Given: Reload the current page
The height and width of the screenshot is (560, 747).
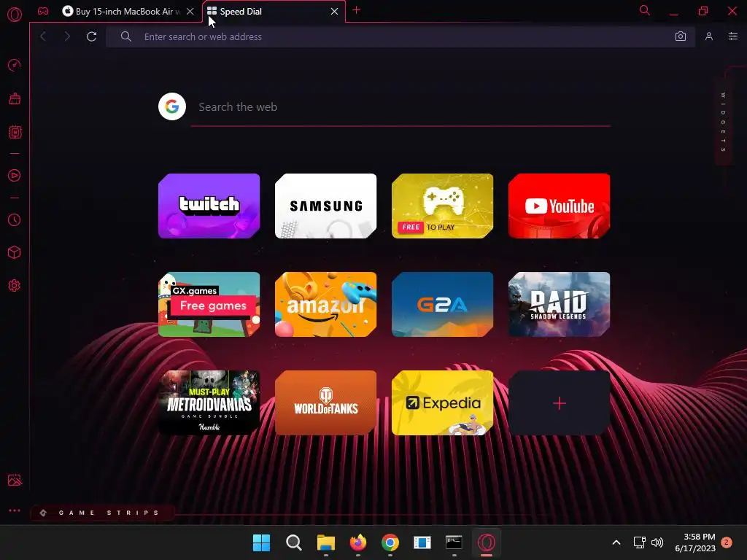Looking at the screenshot, I should pyautogui.click(x=91, y=36).
